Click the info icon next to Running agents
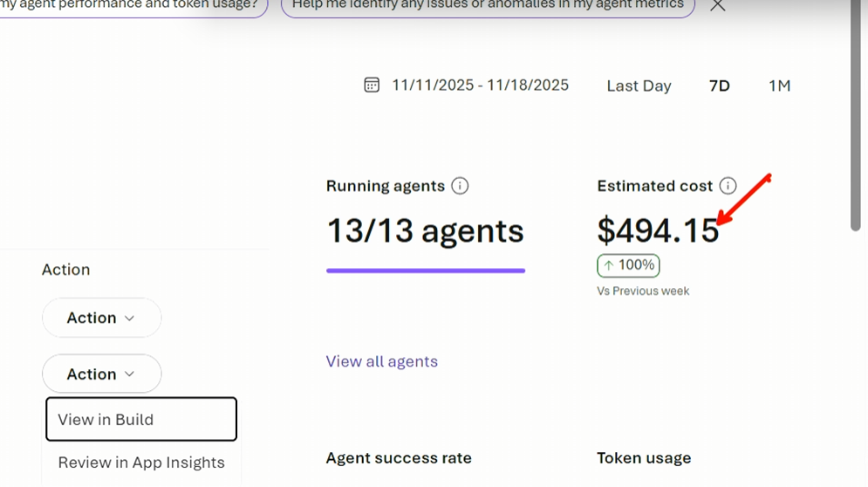 point(460,186)
